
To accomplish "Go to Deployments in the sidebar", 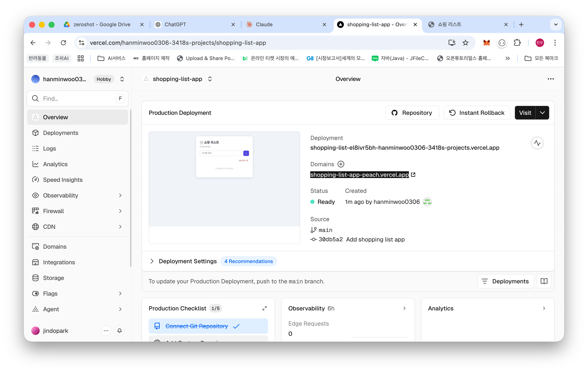I will (77, 133).
